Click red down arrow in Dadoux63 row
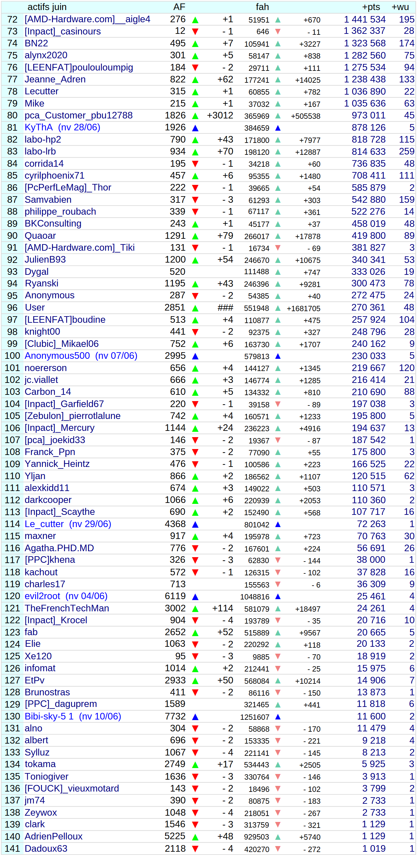Screen dimensions: 417x868 (x=195, y=849)
